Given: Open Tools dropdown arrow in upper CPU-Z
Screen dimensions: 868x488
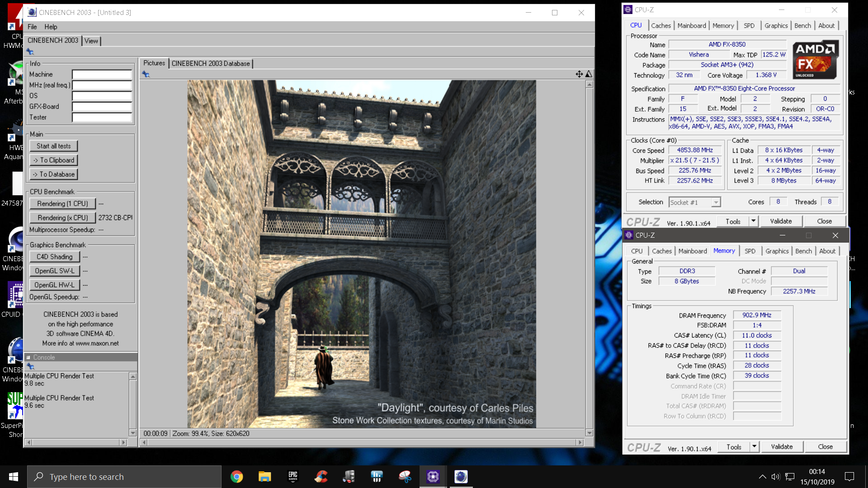Looking at the screenshot, I should (x=753, y=221).
